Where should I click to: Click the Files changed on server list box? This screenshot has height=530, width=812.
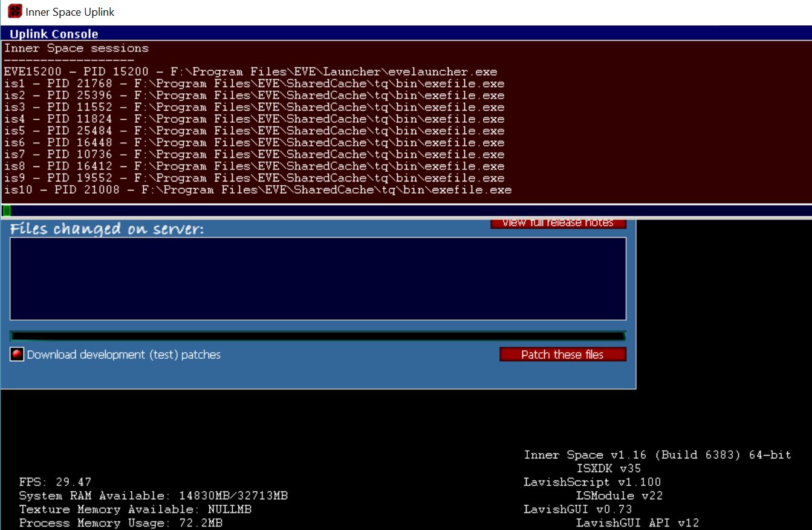(318, 278)
